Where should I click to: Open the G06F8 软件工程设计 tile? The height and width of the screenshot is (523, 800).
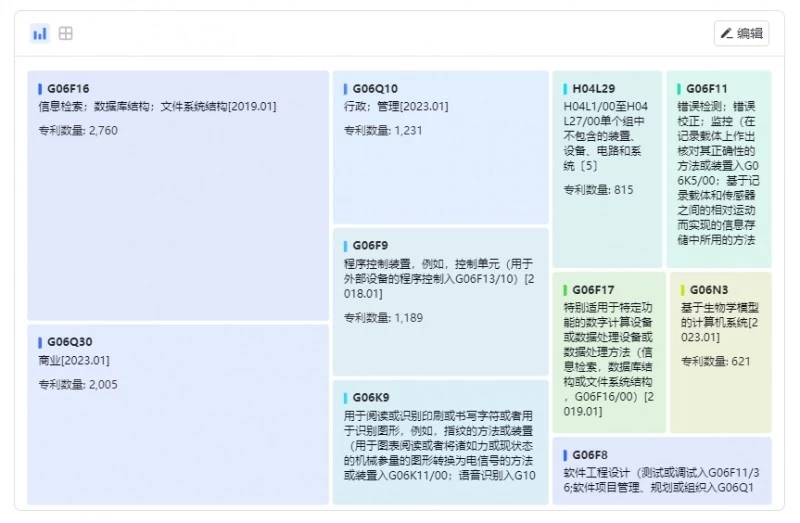click(661, 471)
